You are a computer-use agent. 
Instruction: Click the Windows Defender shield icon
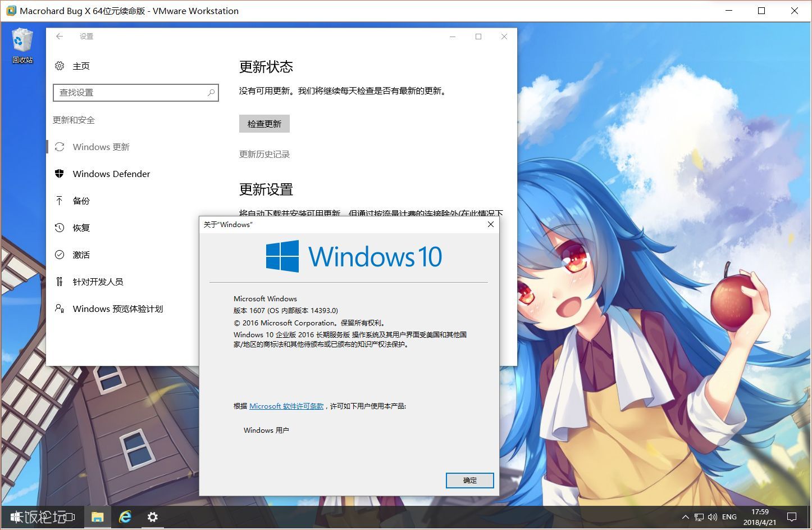pos(60,174)
